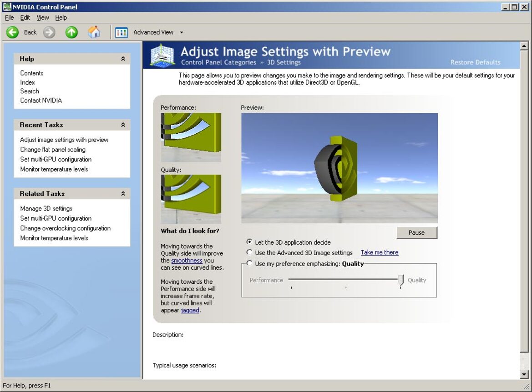Screen dimensions: 532x392
Task: Click the scrollbar down arrow
Action: (524, 374)
